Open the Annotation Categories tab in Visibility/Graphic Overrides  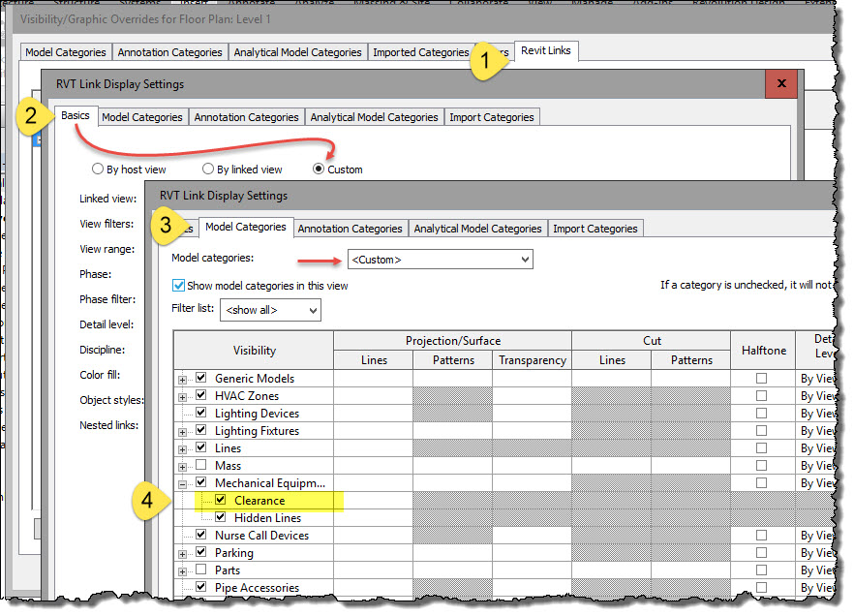click(x=170, y=52)
